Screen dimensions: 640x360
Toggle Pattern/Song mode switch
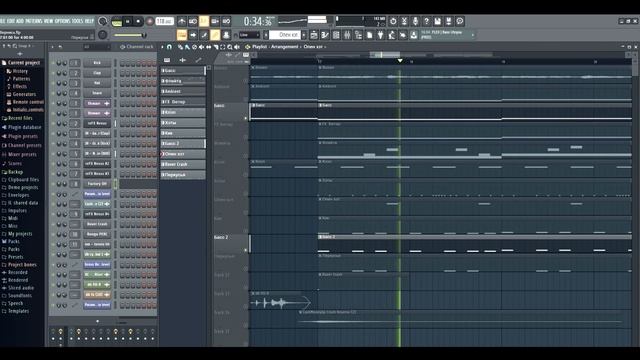pyautogui.click(x=117, y=21)
